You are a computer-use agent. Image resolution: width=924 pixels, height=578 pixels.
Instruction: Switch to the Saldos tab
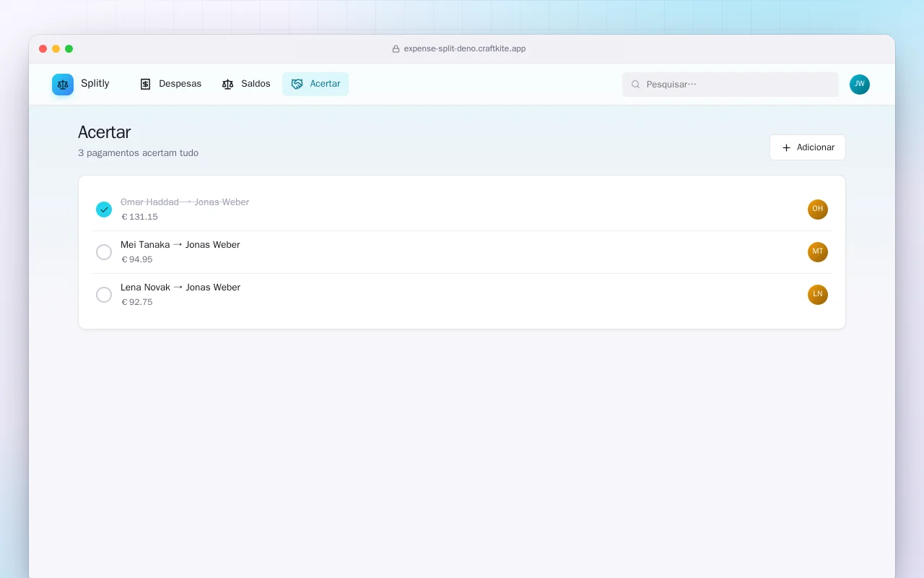tap(246, 84)
